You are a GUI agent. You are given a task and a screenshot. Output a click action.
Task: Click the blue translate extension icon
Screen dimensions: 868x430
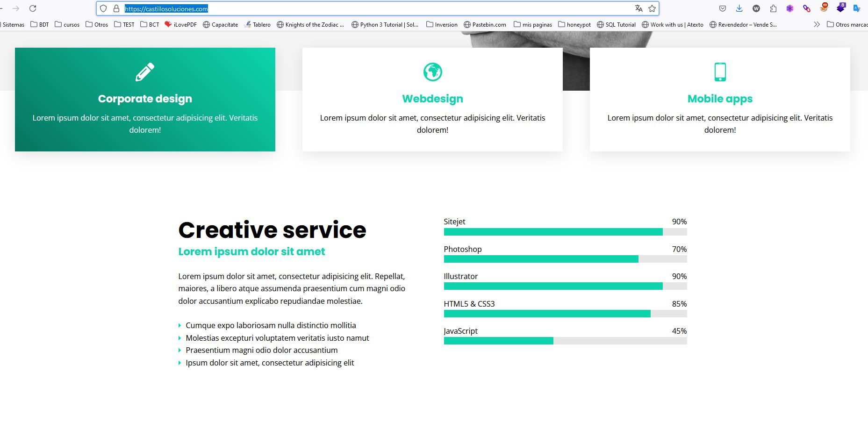[x=857, y=8]
